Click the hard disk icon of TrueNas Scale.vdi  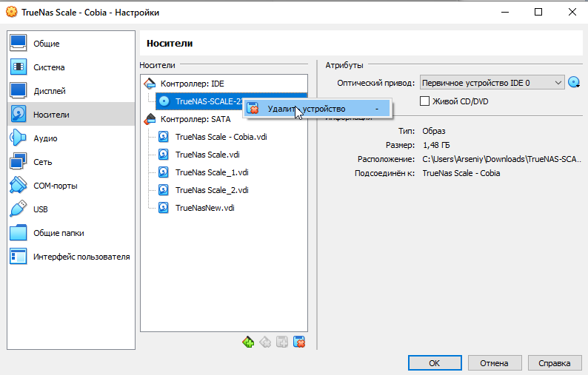(164, 155)
